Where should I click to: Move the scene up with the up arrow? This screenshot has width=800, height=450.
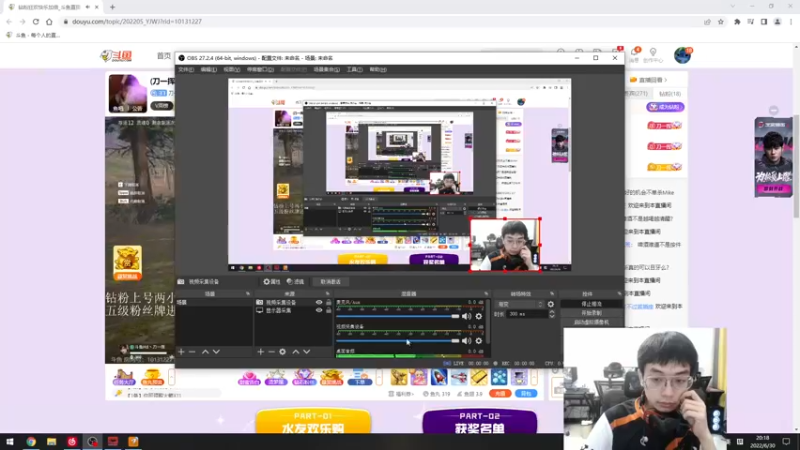click(x=205, y=352)
